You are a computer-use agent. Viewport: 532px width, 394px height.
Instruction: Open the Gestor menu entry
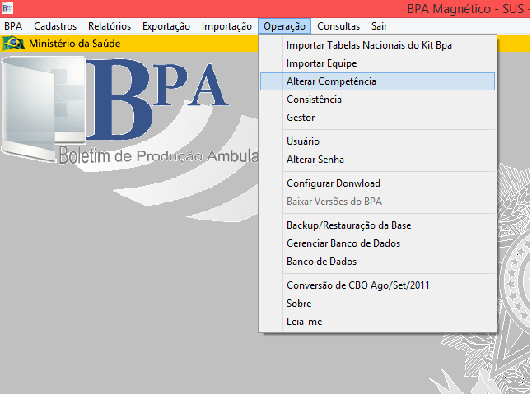pos(301,118)
